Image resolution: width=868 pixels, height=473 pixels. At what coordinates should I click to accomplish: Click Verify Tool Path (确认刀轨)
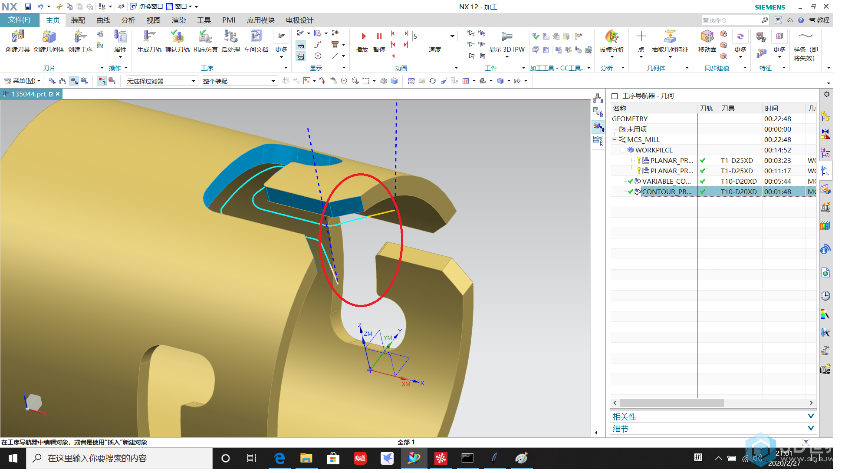pyautogui.click(x=177, y=41)
